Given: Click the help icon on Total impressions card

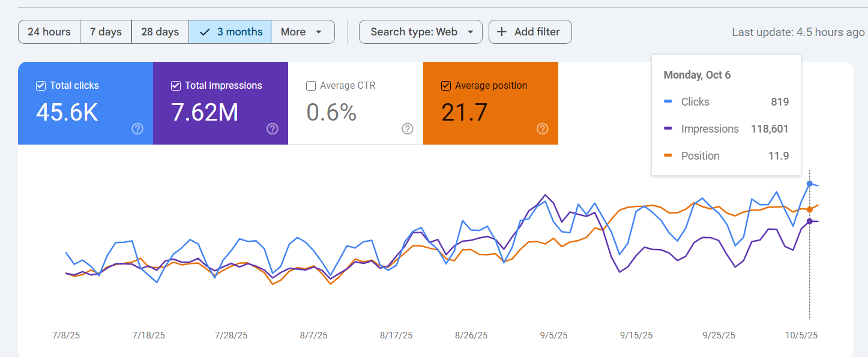Looking at the screenshot, I should click(x=273, y=128).
